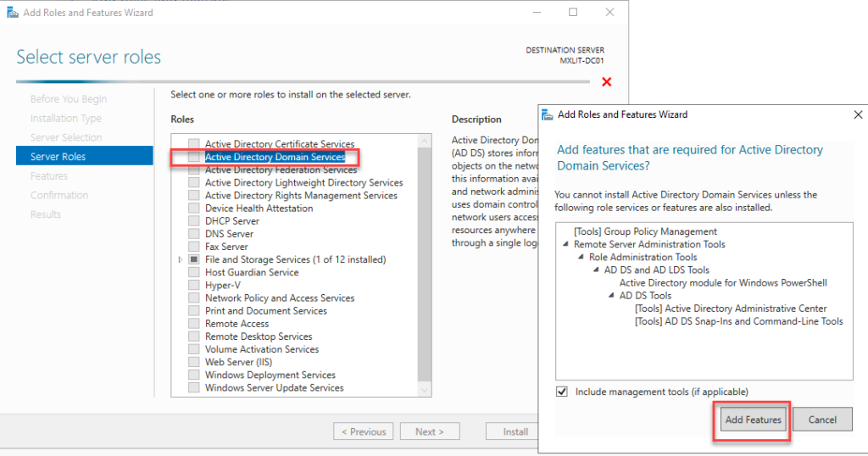Go to Before You Begin step

pyautogui.click(x=68, y=99)
